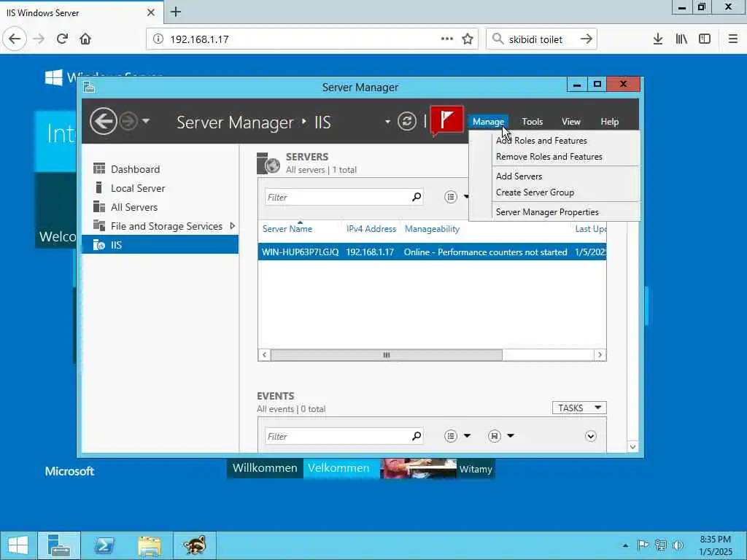Click the Dashboard grid icon
The image size is (747, 560).
pyautogui.click(x=99, y=168)
